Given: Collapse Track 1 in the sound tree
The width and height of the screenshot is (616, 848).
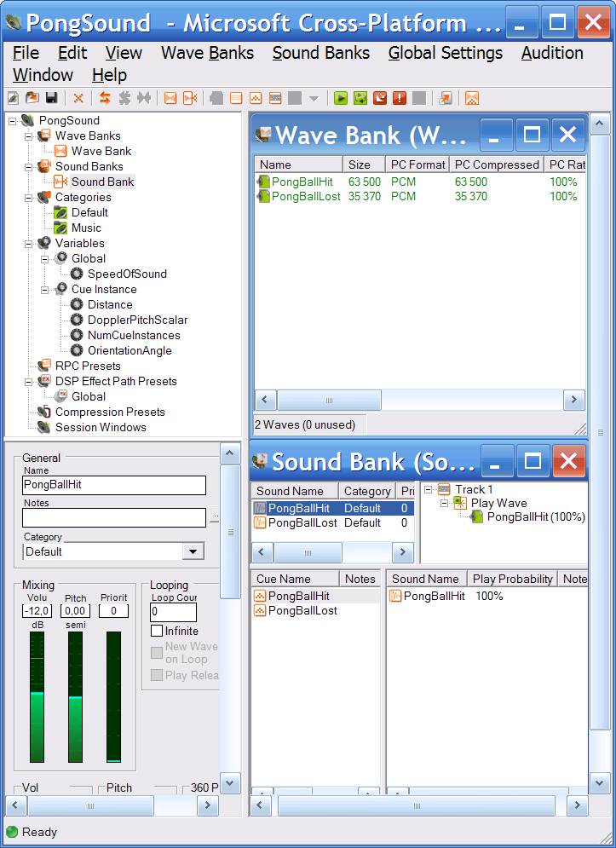Looking at the screenshot, I should (429, 489).
